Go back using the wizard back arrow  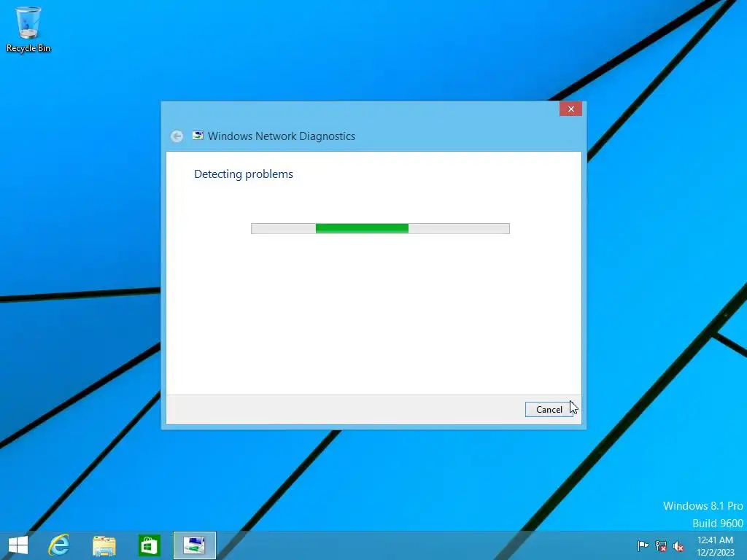click(177, 136)
